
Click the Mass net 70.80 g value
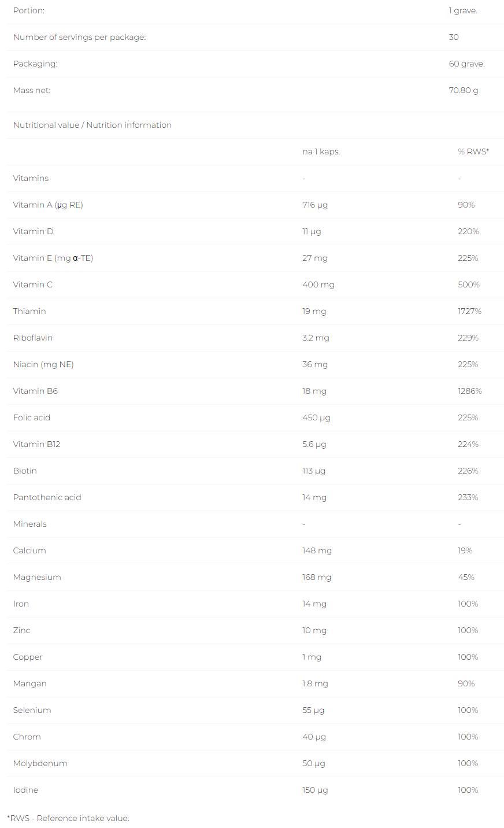pos(463,90)
